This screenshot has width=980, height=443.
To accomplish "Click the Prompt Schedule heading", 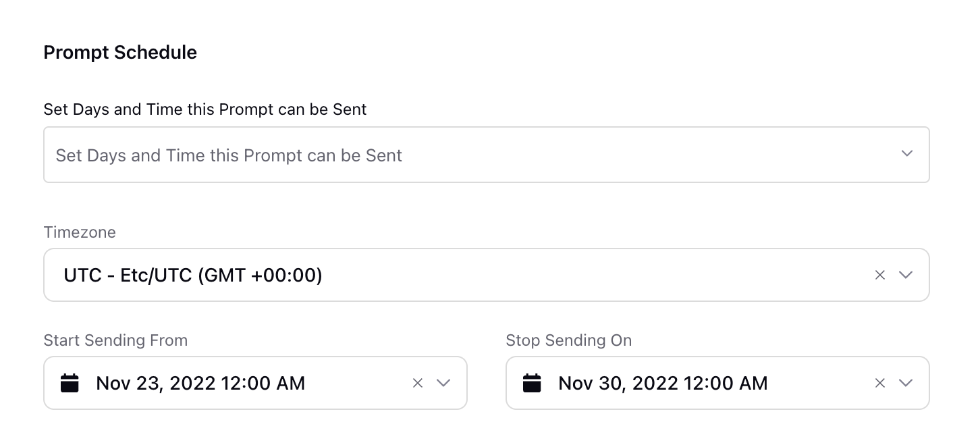I will coord(120,53).
